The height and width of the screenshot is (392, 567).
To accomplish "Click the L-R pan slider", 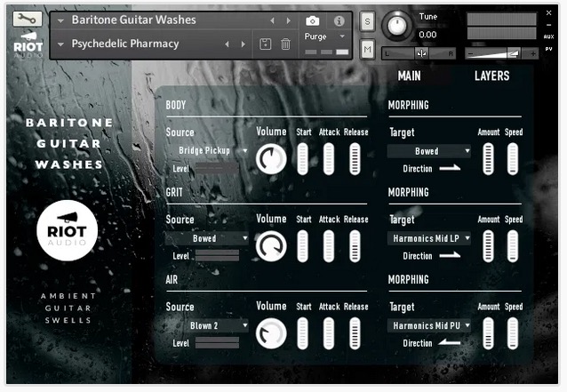I will pyautogui.click(x=419, y=53).
